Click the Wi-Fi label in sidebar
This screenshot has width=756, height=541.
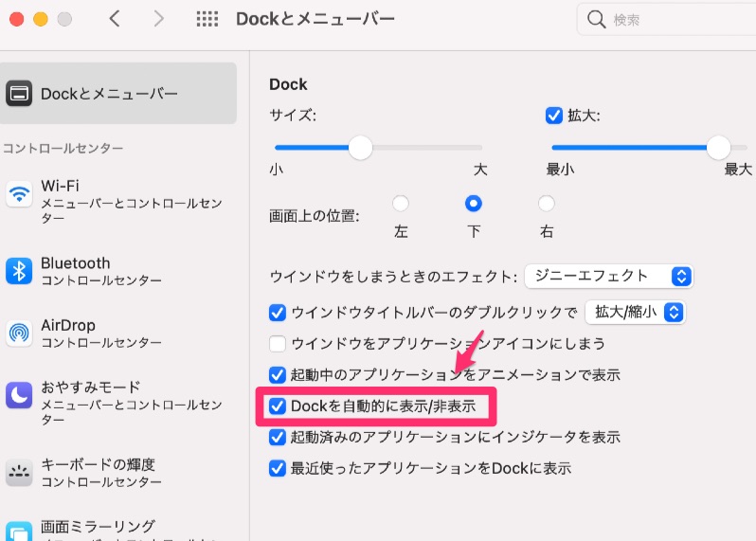point(60,186)
